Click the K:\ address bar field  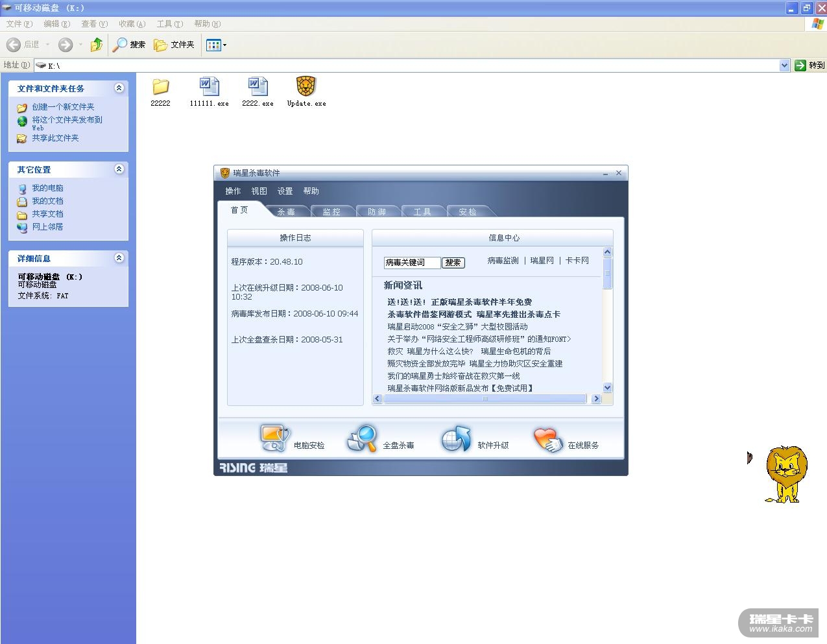point(407,66)
